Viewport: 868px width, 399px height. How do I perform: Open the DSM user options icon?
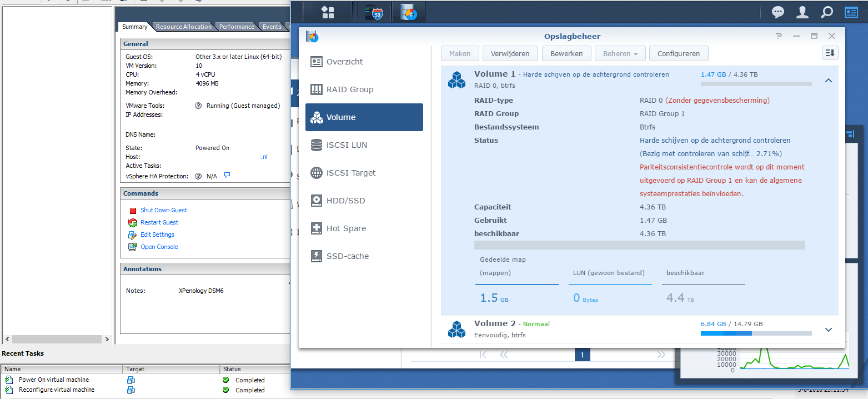click(802, 12)
